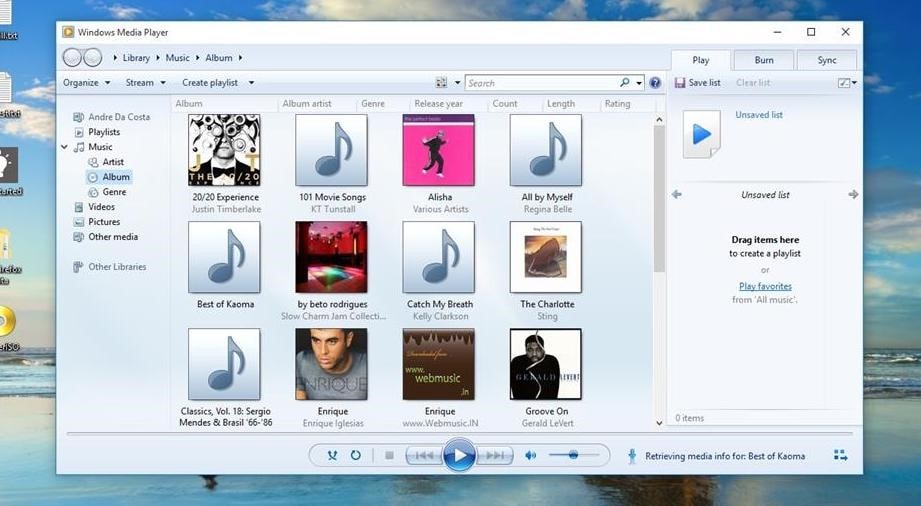
Task: Mute the volume speaker icon
Action: (530, 455)
